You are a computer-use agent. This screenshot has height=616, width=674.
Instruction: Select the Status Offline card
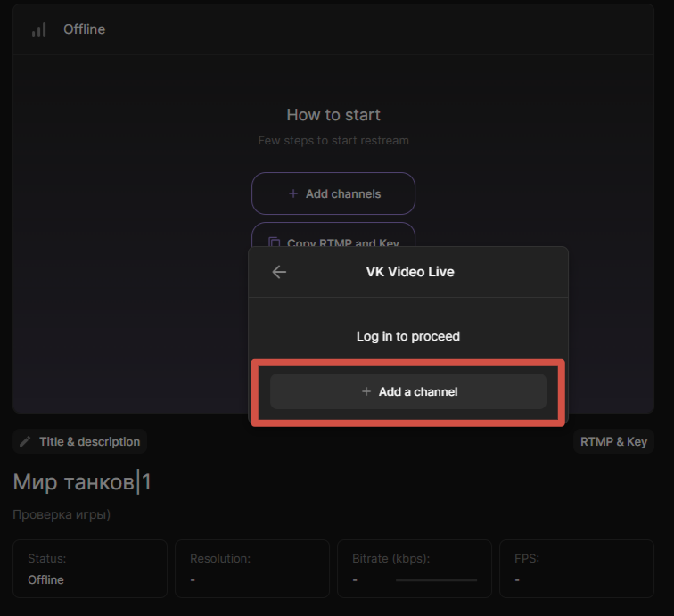[90, 569]
